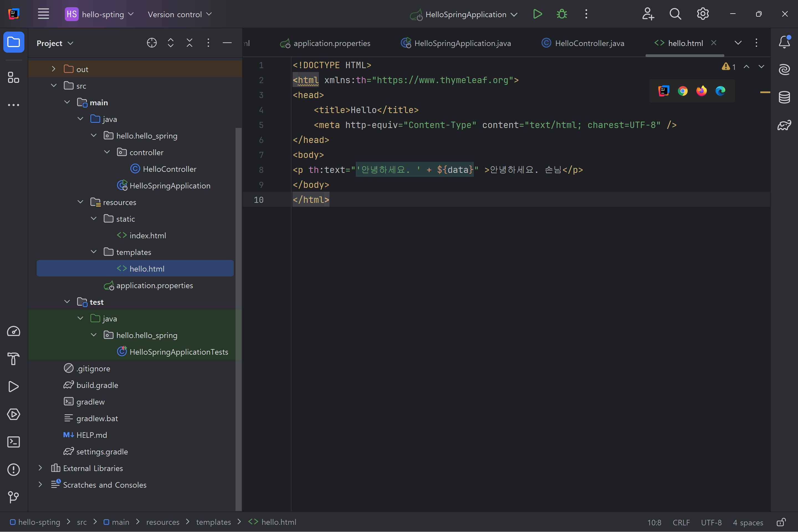Open the warning inspection indicator showing 1

point(728,66)
